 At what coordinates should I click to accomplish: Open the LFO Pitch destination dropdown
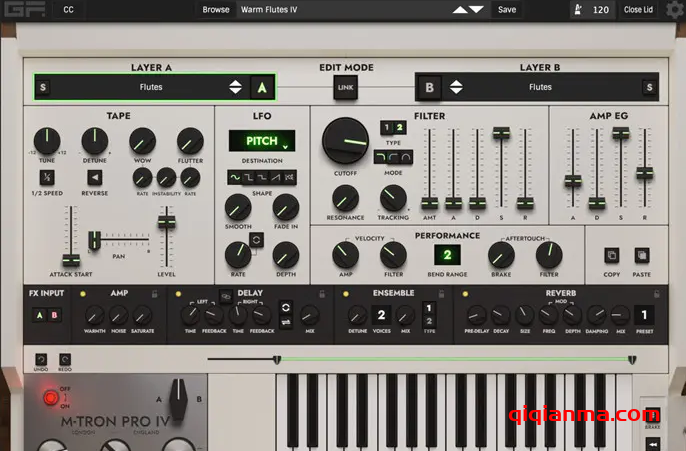click(262, 142)
